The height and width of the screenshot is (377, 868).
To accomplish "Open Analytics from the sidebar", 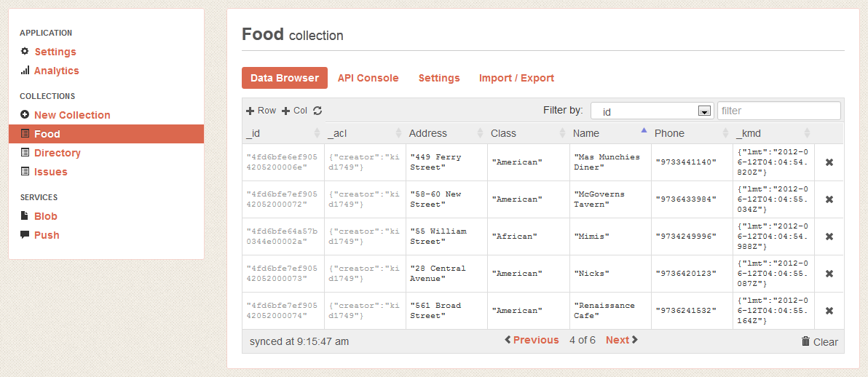I will pyautogui.click(x=56, y=71).
